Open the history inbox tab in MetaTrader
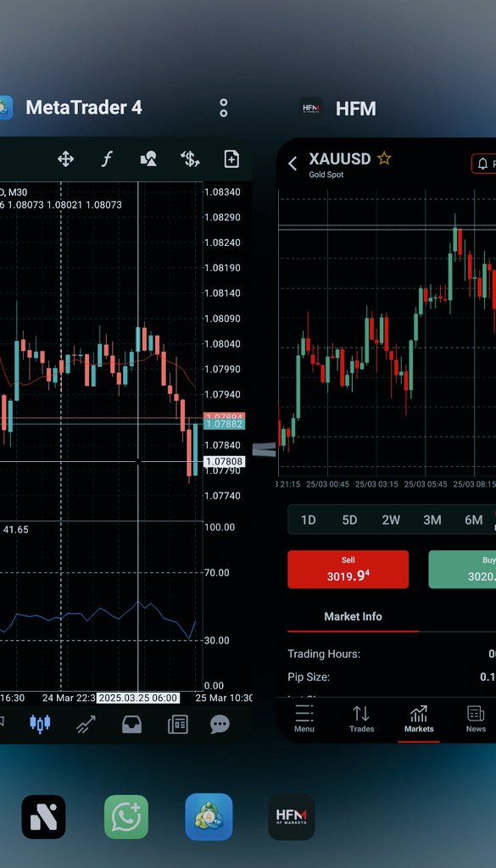 coord(131,724)
